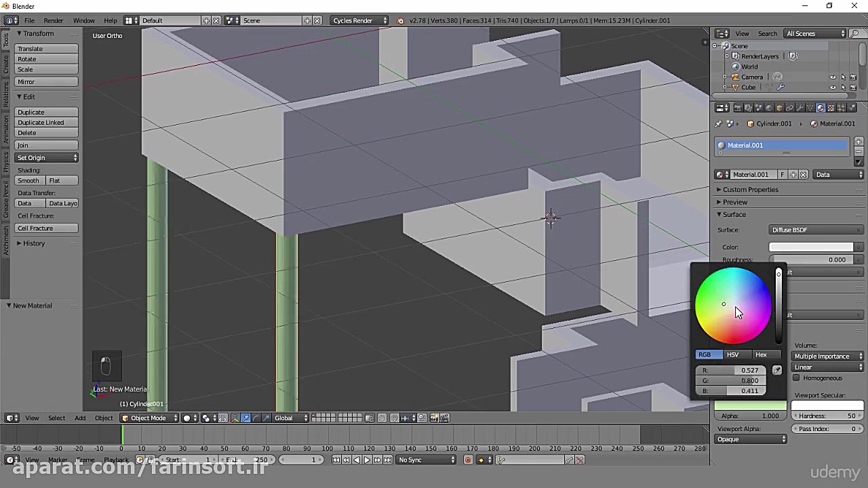Enable the Homogeneous checkbox
This screenshot has width=868, height=488.
point(797,378)
